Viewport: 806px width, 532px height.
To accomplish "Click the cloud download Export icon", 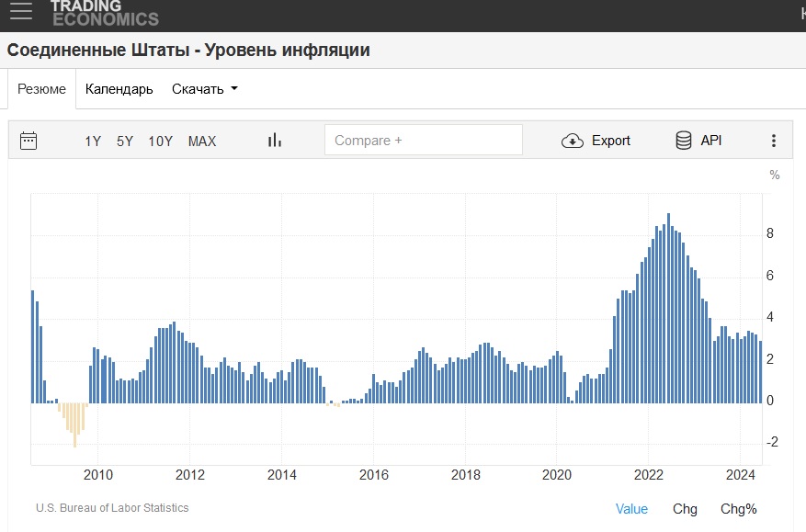I will coord(573,141).
